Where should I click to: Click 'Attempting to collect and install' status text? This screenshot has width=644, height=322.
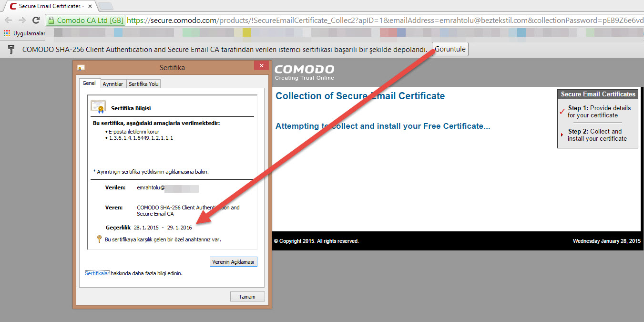(383, 126)
